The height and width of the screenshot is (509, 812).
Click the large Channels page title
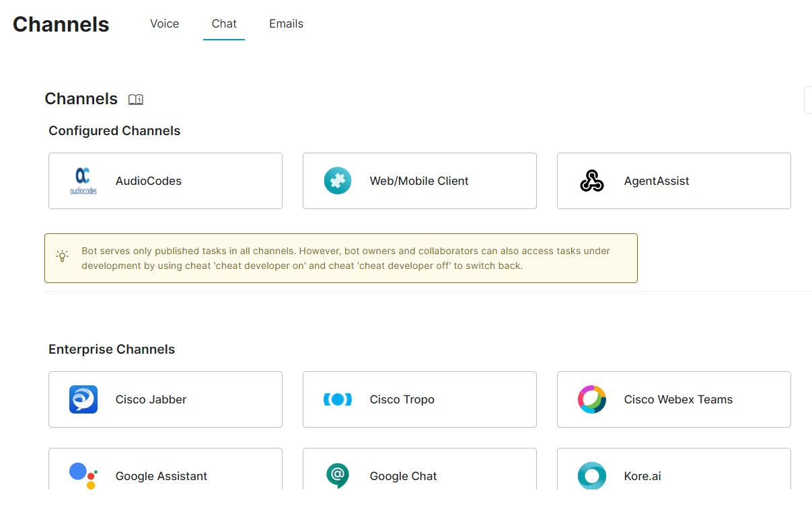(x=61, y=24)
